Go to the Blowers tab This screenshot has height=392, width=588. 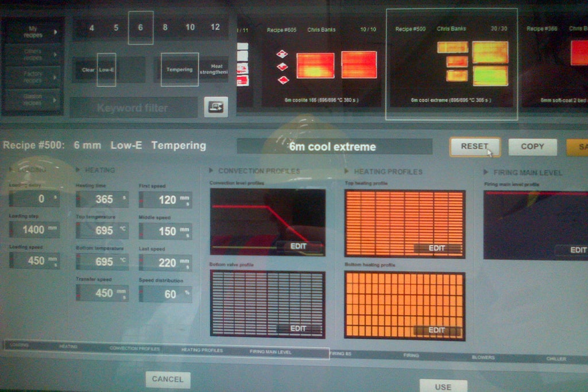pyautogui.click(x=483, y=358)
